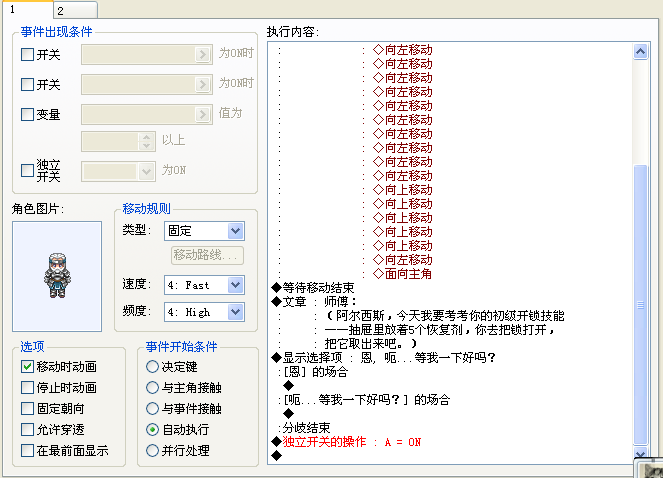Viewport: 663px width, 478px height.
Task: Select the 显示选择项 command line
Action: pyautogui.click(x=383, y=358)
